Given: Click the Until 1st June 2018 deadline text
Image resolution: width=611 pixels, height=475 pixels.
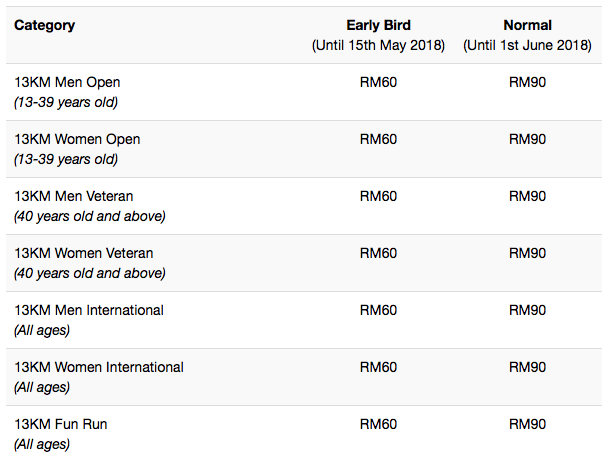Looking at the screenshot, I should (x=527, y=45).
